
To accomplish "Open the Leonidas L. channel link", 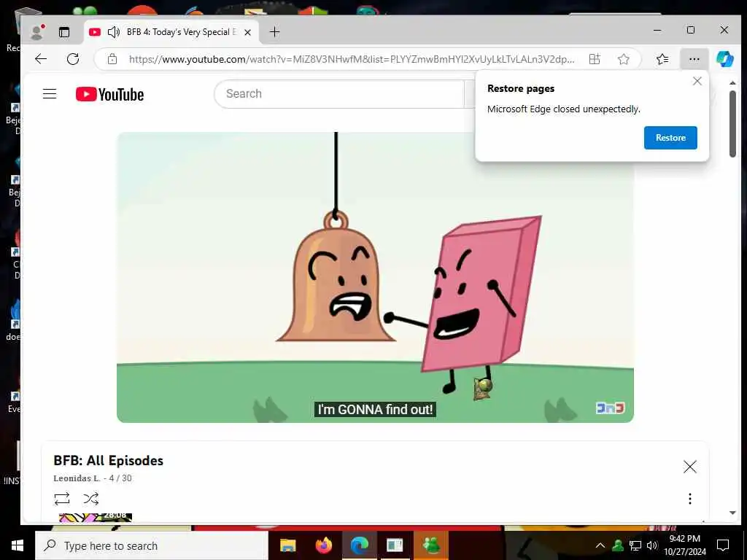I will coord(77,478).
